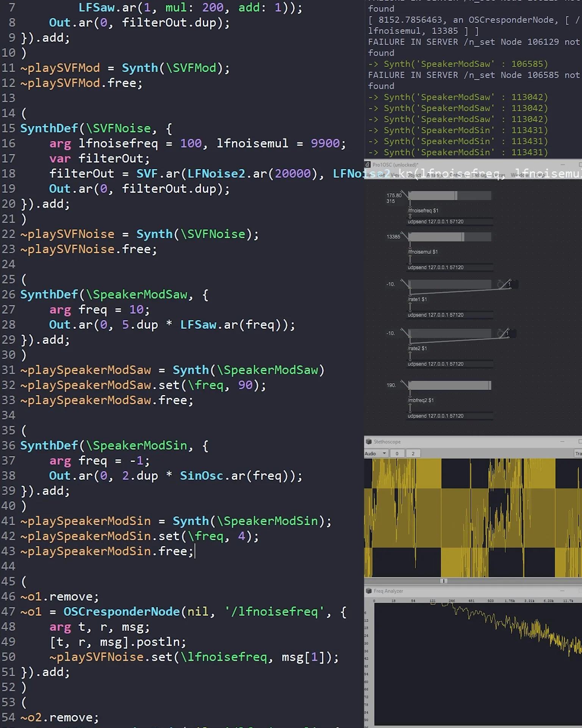Click code line ~playSpeakerModSin.free;
This screenshot has height=728, width=582.
(107, 551)
